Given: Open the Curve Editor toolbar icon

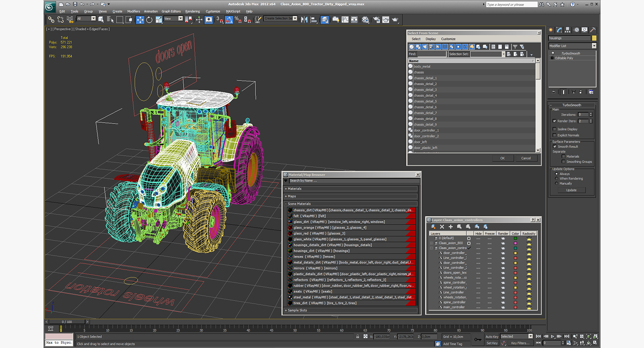Looking at the screenshot, I should 345,20.
